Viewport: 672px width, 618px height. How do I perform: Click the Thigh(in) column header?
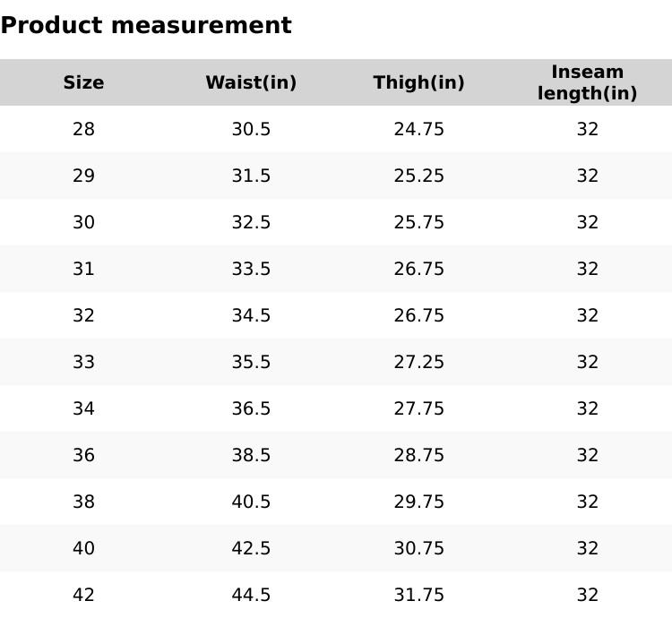(418, 82)
